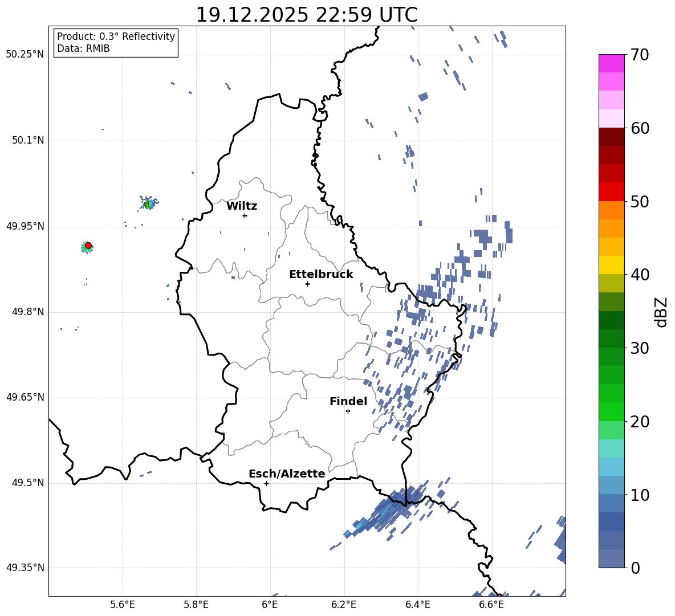The image size is (675, 616).
Task: Click the Ettelbruck city label
Action: (x=321, y=275)
